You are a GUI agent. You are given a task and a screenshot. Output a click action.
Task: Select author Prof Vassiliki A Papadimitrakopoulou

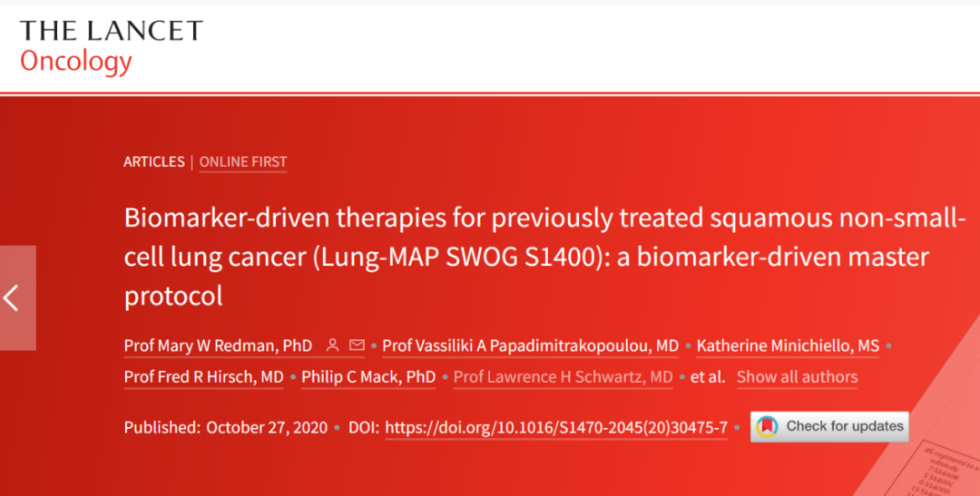click(530, 345)
